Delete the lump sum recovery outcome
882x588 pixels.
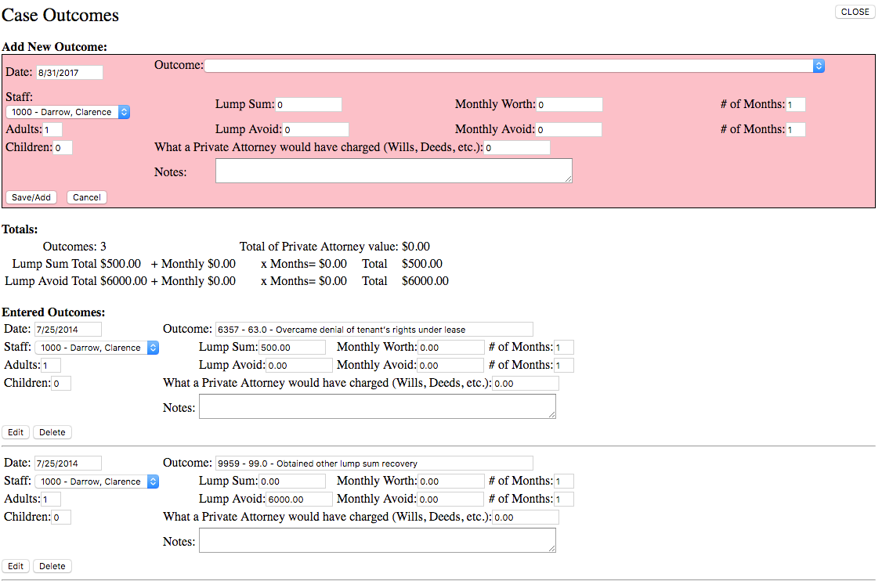coord(52,566)
